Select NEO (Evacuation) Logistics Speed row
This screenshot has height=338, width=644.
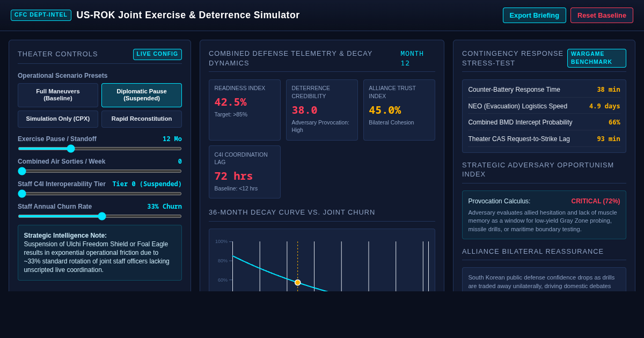[x=544, y=106]
